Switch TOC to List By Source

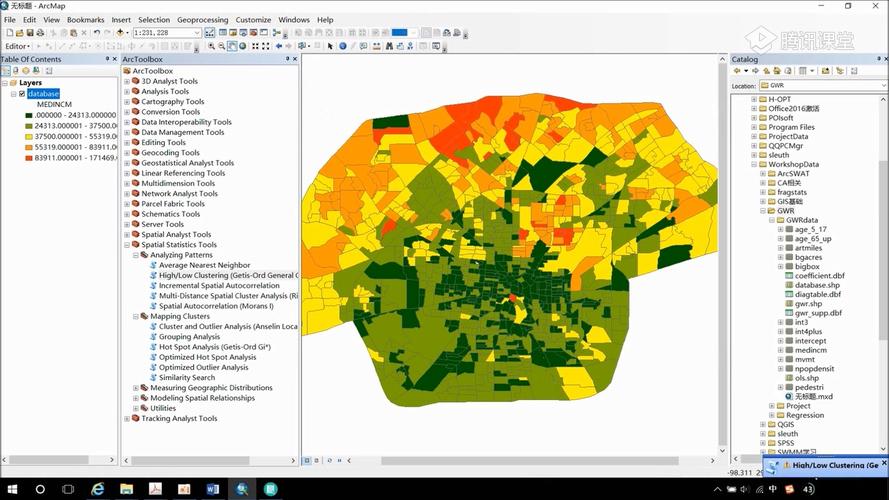[15, 70]
